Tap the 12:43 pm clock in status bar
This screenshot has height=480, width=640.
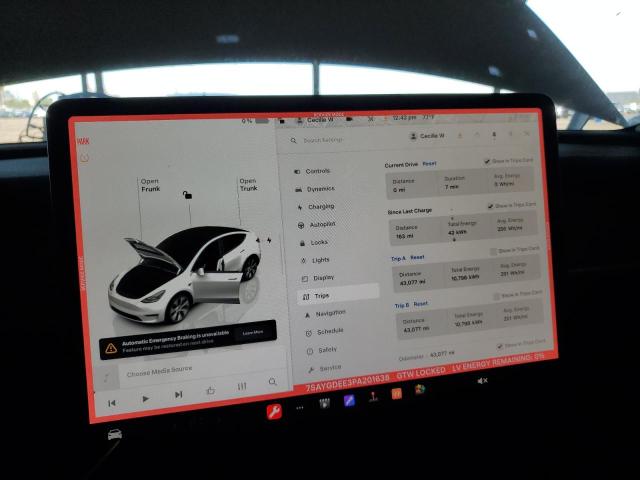pyautogui.click(x=404, y=118)
